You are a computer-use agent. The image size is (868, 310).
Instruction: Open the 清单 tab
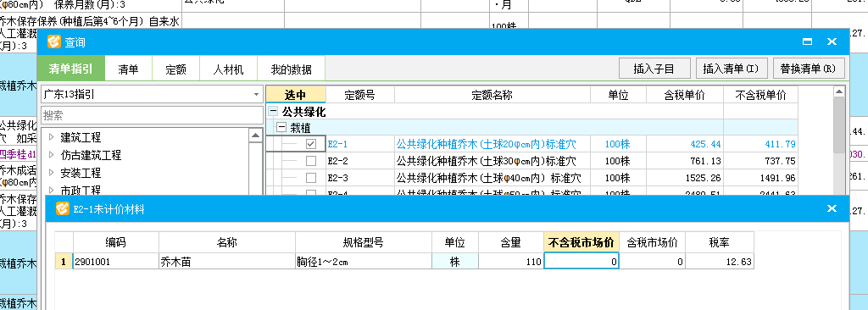coord(128,69)
